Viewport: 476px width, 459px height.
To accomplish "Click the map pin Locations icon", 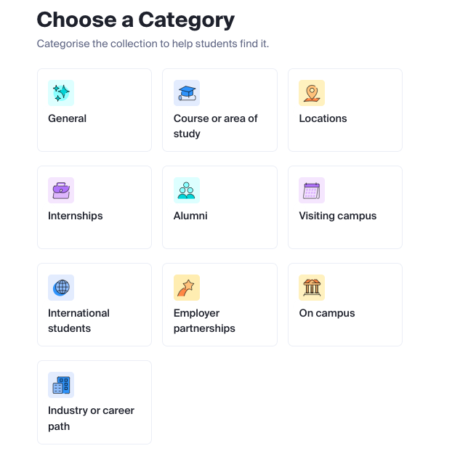I will coord(312,93).
